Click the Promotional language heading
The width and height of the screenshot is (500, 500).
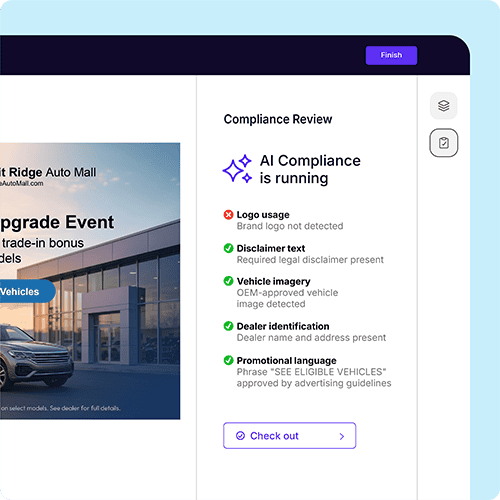(x=286, y=361)
